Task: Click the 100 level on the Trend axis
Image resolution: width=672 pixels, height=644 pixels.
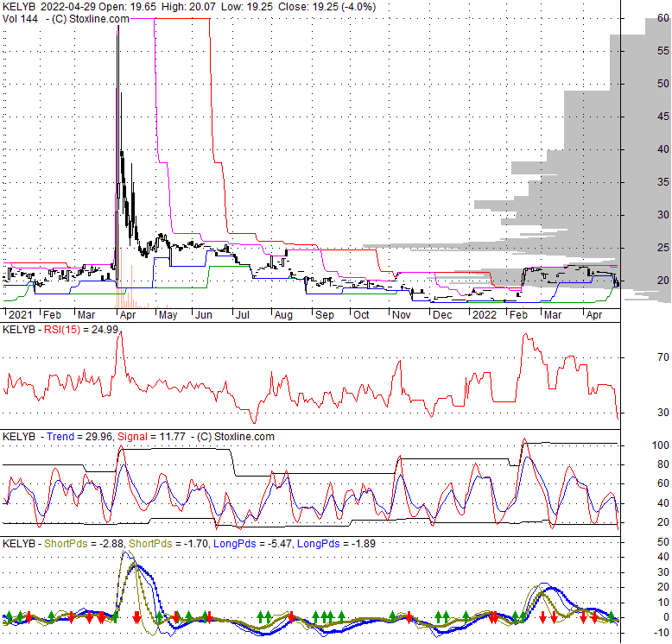Action: 661,445
